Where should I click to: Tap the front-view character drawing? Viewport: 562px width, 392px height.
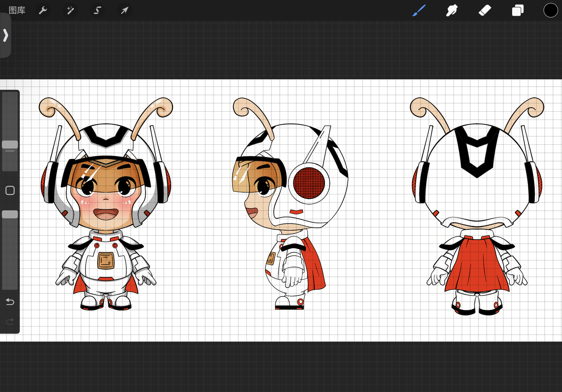106,204
